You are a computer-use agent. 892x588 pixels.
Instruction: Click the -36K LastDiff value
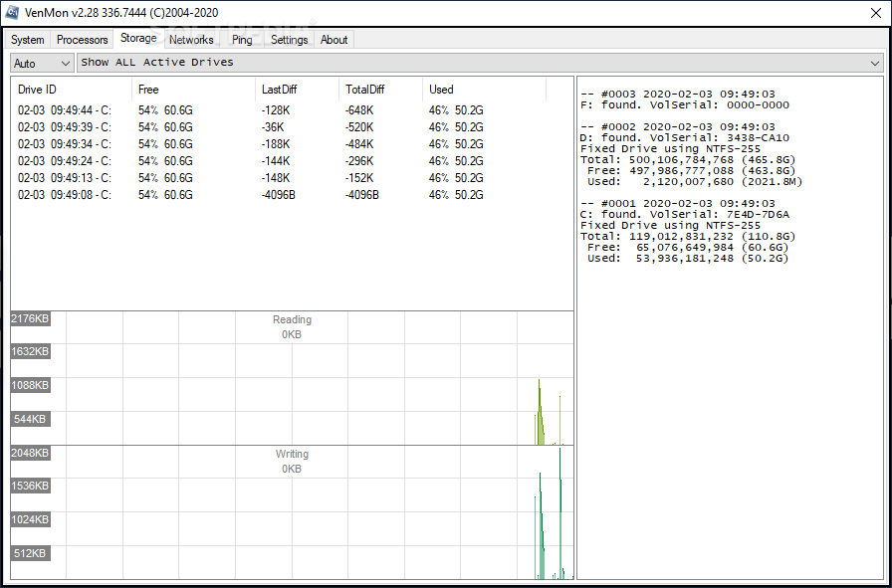point(273,126)
